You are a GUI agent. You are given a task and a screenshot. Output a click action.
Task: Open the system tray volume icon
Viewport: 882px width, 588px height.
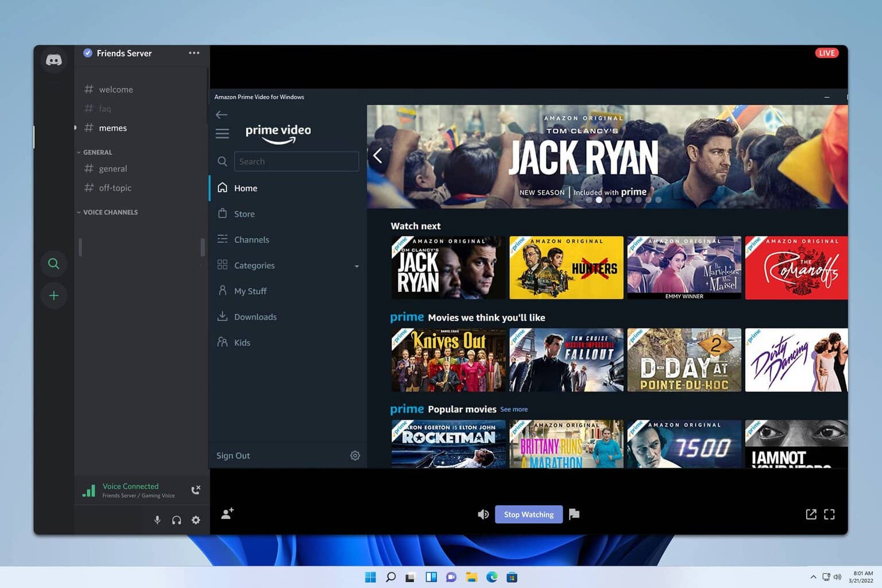tap(837, 577)
